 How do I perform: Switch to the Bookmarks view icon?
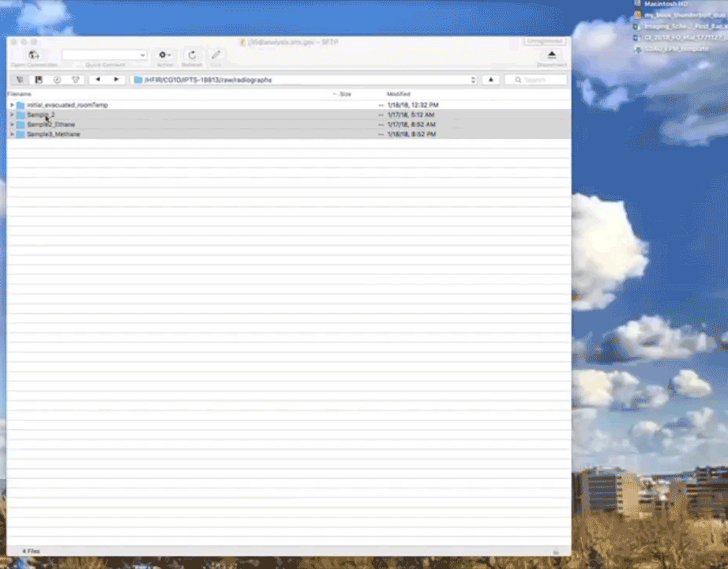point(39,80)
